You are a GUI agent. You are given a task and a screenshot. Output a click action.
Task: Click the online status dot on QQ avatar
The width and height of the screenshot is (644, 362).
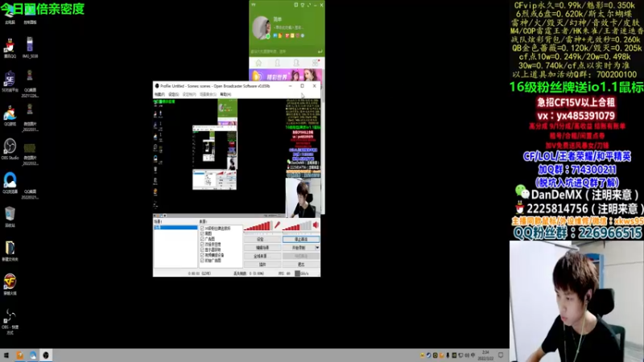click(268, 36)
